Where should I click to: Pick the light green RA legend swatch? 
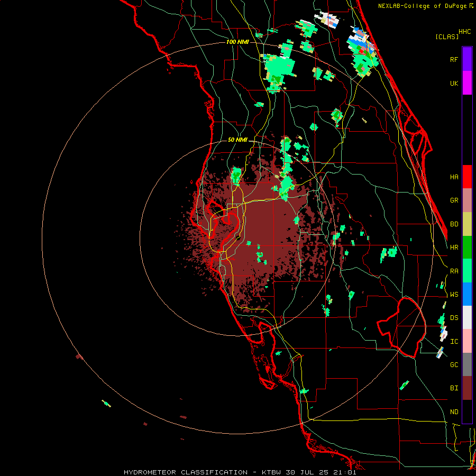tap(467, 271)
